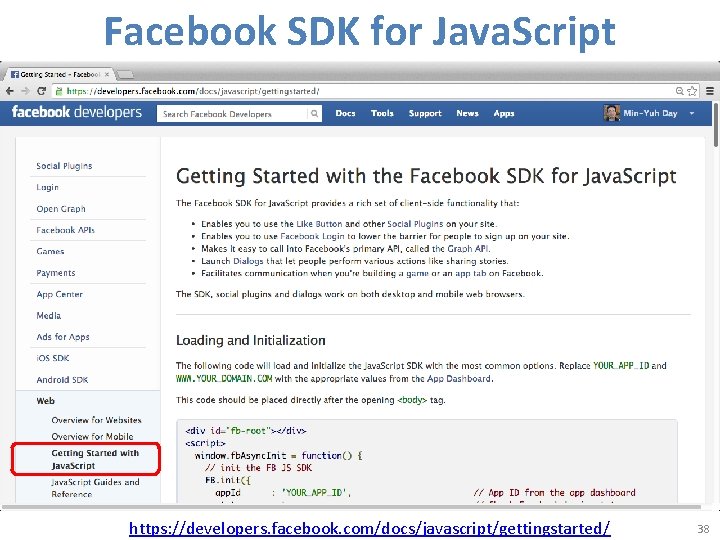
Task: Open Ads for Apps in sidebar
Action: click(63, 337)
